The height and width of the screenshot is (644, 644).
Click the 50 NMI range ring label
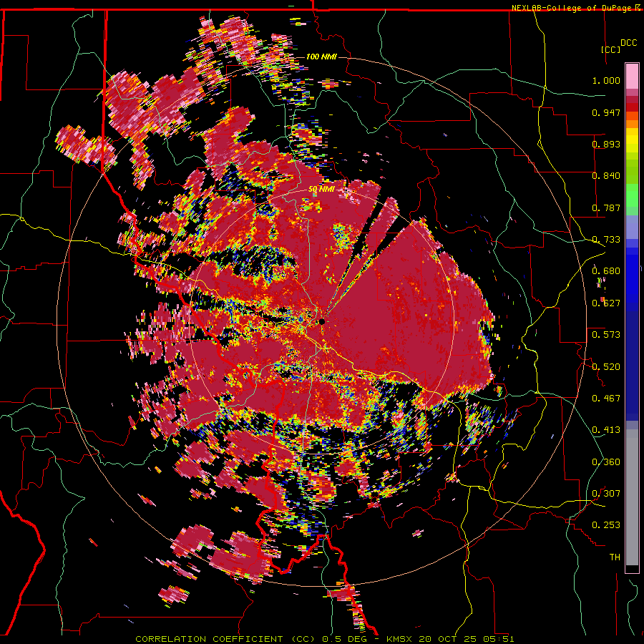[321, 190]
